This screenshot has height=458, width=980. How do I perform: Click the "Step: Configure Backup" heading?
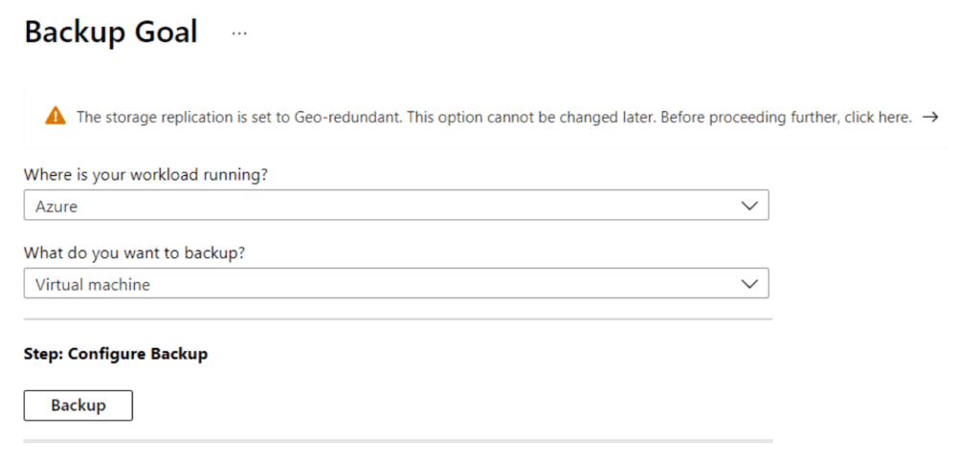pyautogui.click(x=116, y=354)
